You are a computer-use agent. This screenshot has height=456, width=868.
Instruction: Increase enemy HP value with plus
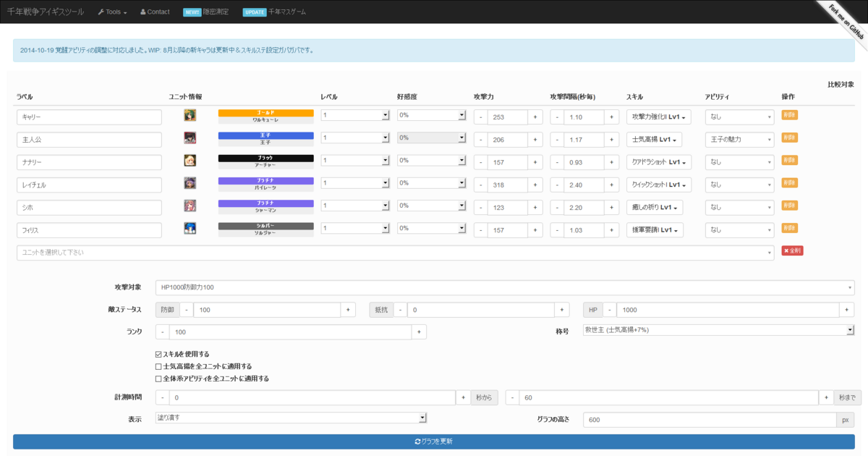847,310
